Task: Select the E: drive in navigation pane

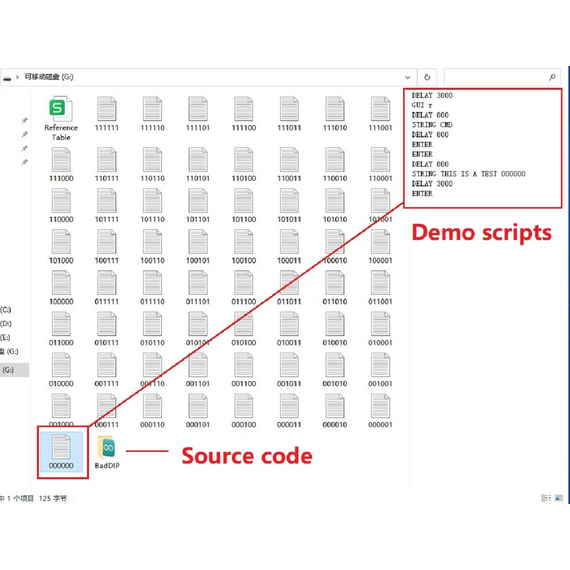Action: pos(5,337)
